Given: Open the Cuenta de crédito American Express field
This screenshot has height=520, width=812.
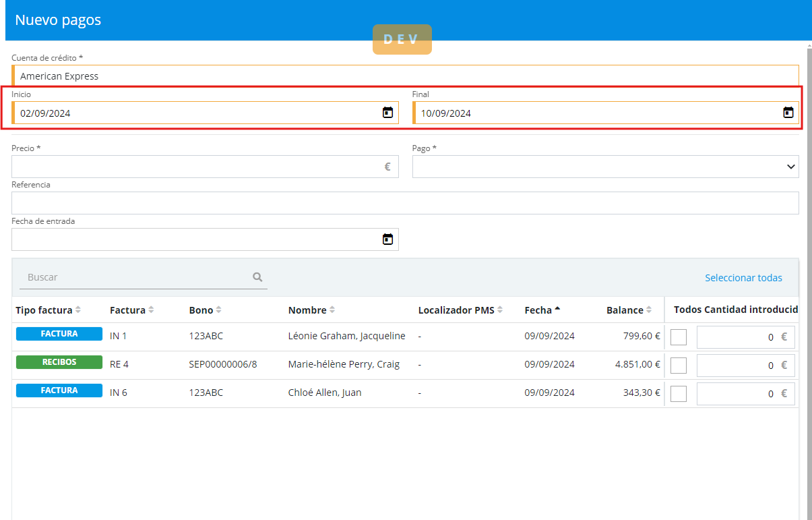Looking at the screenshot, I should pos(404,76).
